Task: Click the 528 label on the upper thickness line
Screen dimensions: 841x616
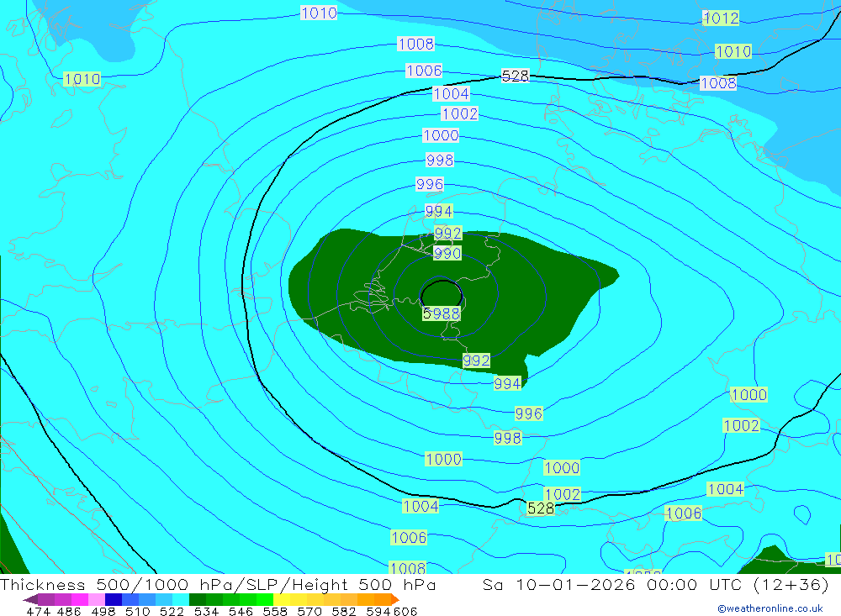Action: pyautogui.click(x=516, y=76)
